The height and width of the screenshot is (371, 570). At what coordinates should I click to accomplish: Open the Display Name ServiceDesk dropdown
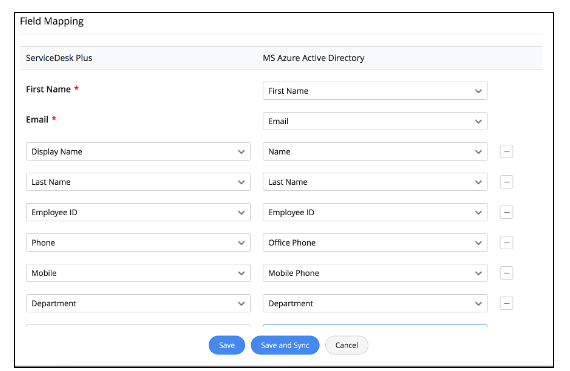(138, 152)
